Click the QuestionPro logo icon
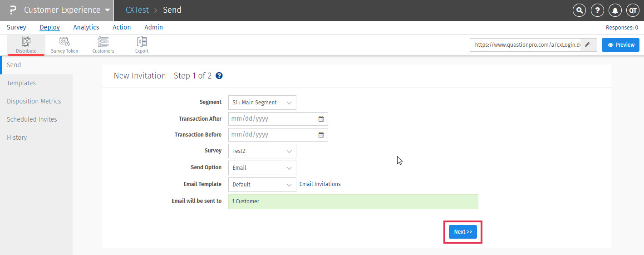The width and height of the screenshot is (644, 255). pyautogui.click(x=13, y=10)
